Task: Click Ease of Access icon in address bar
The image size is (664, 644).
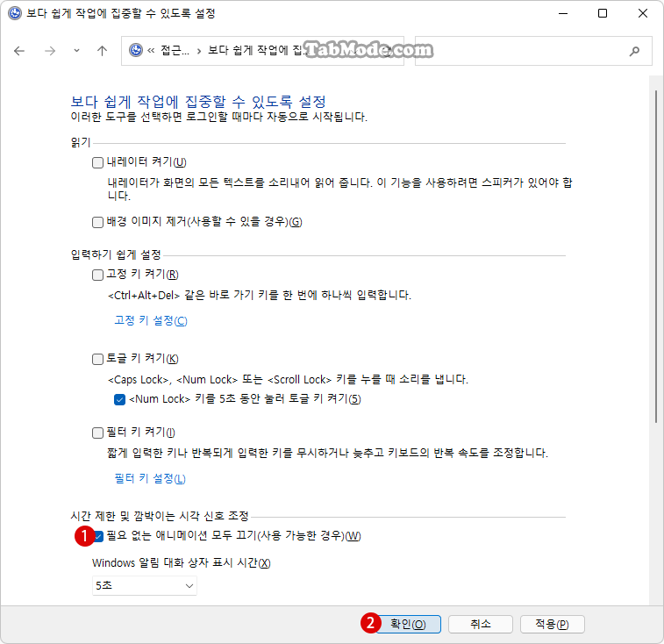Action: [x=135, y=50]
